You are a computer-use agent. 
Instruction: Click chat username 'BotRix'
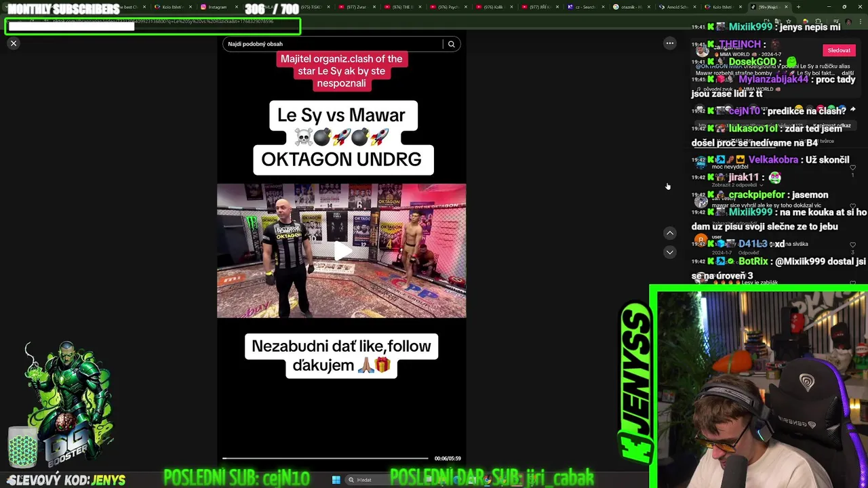pyautogui.click(x=753, y=261)
